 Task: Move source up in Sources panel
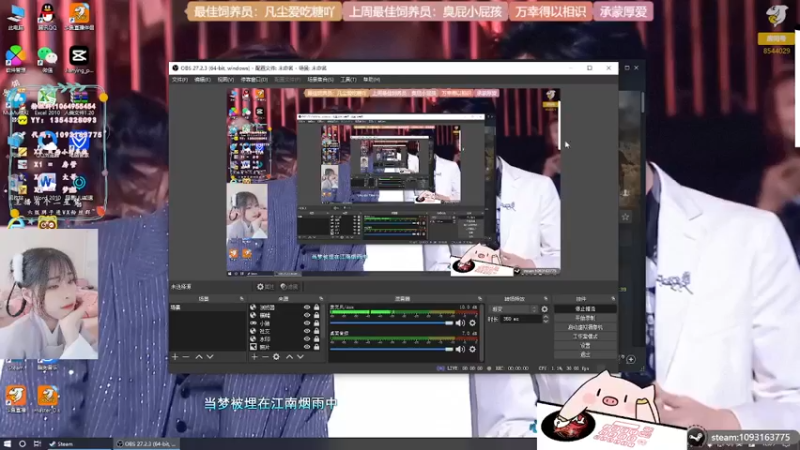click(x=289, y=357)
